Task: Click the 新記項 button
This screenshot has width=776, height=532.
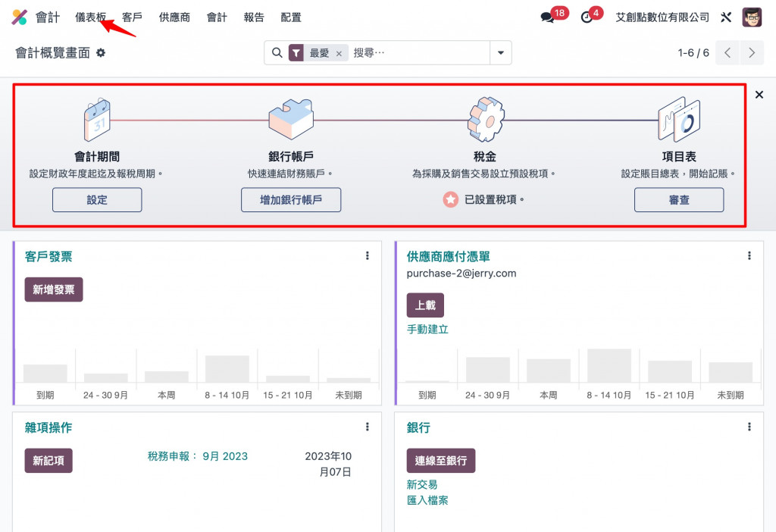Action: (48, 461)
